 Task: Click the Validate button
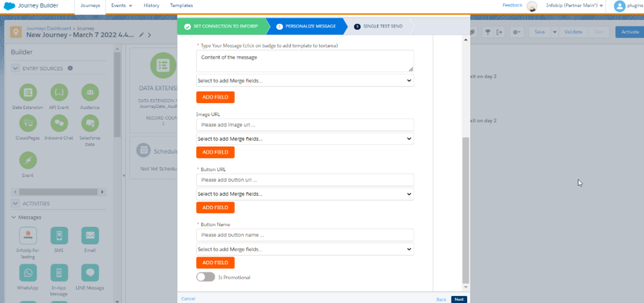(573, 32)
